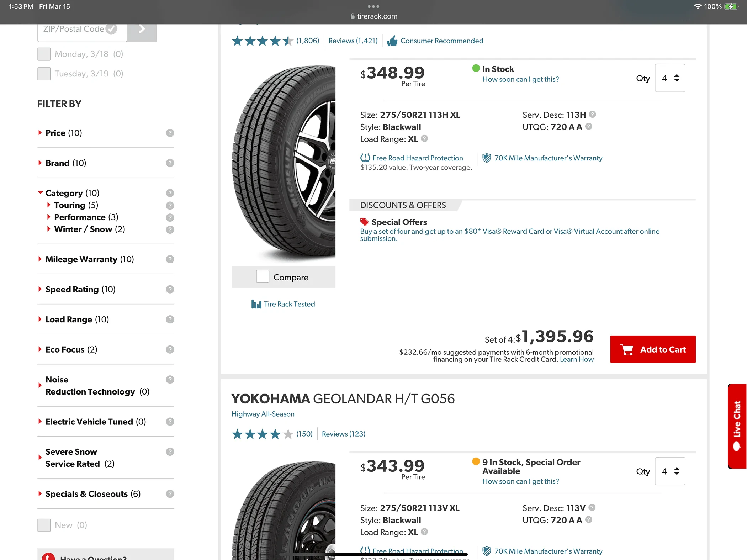This screenshot has height=560, width=747.
Task: Tap the three-dot multitasking menu at top
Action: coord(373,6)
